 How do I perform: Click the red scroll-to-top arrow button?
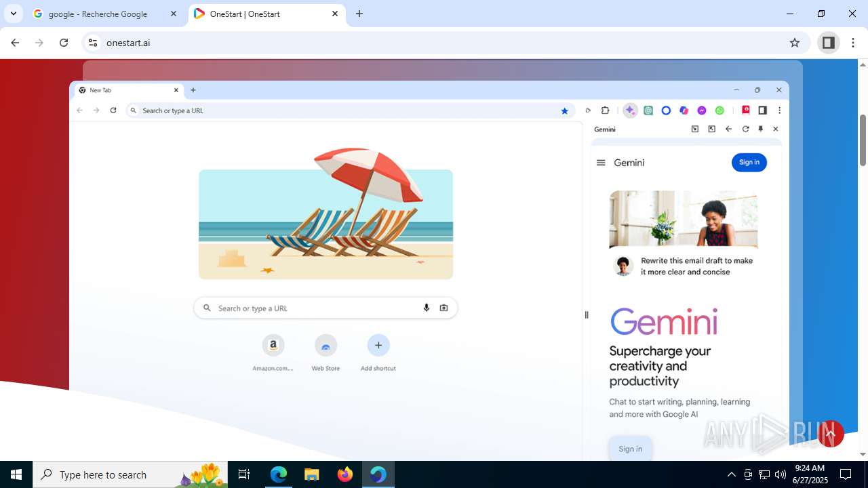click(x=831, y=434)
